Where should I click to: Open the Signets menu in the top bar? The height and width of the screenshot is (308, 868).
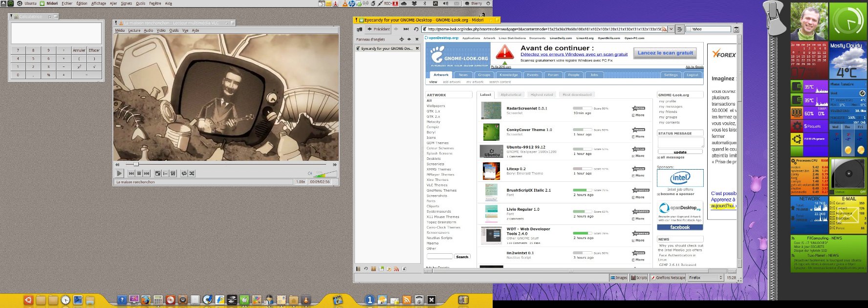[127, 3]
